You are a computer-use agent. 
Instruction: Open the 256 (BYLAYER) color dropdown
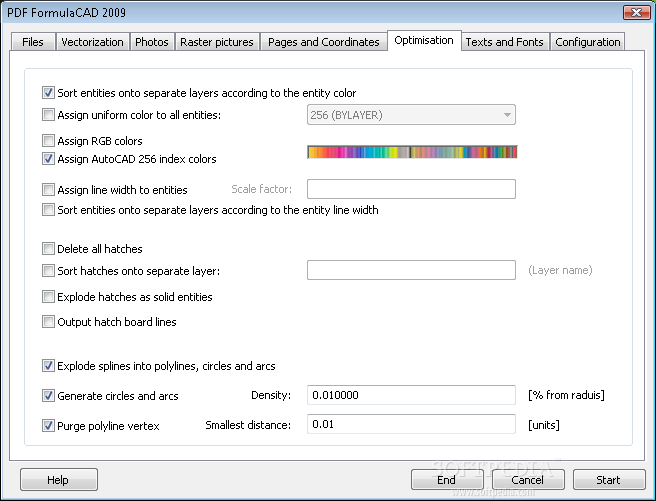411,115
